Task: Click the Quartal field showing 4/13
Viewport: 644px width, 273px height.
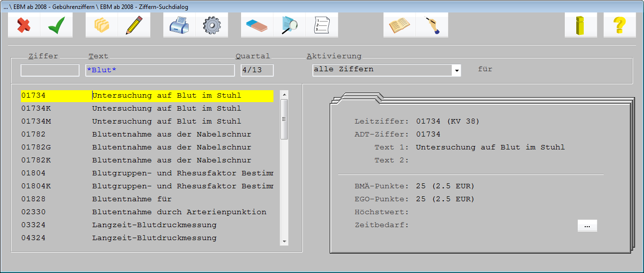Action: tap(257, 70)
